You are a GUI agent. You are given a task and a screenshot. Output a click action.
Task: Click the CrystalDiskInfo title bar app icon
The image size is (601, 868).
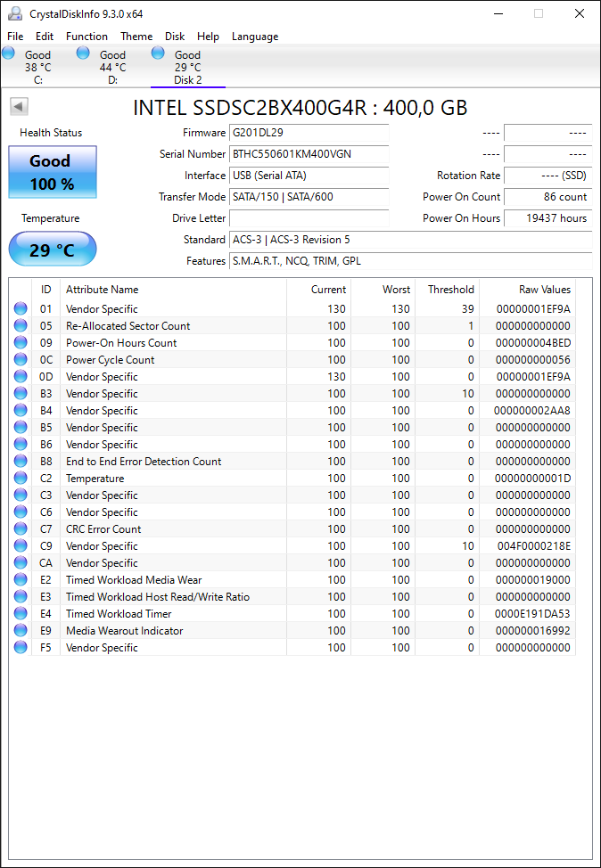pos(15,14)
